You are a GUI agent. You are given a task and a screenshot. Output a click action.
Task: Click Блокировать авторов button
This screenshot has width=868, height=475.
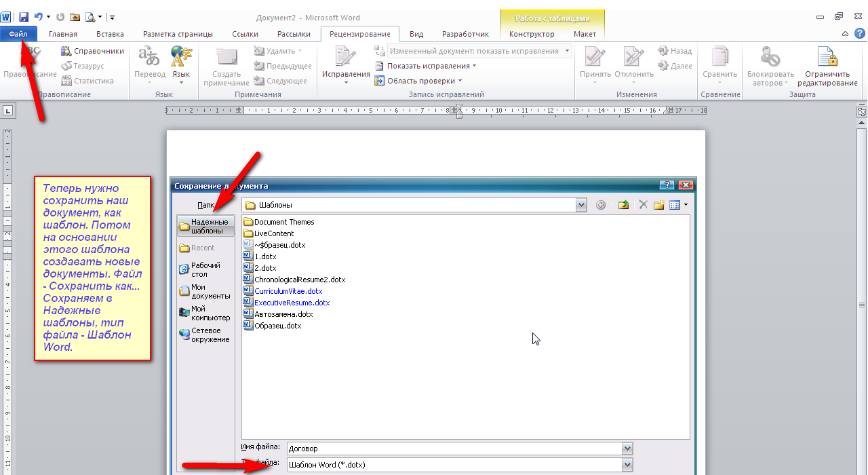[x=770, y=66]
